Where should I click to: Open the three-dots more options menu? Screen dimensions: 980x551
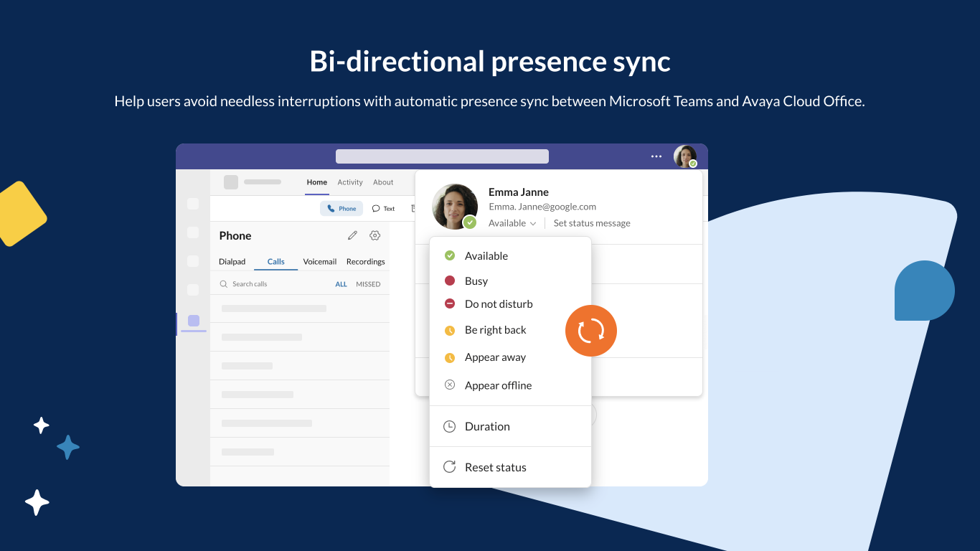(656, 156)
